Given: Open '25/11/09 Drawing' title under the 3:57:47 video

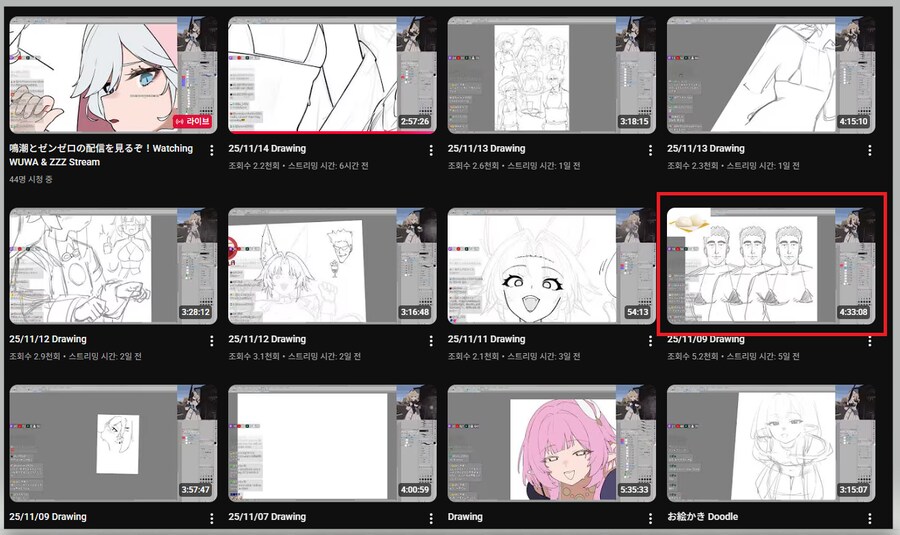Looking at the screenshot, I should click(x=48, y=517).
